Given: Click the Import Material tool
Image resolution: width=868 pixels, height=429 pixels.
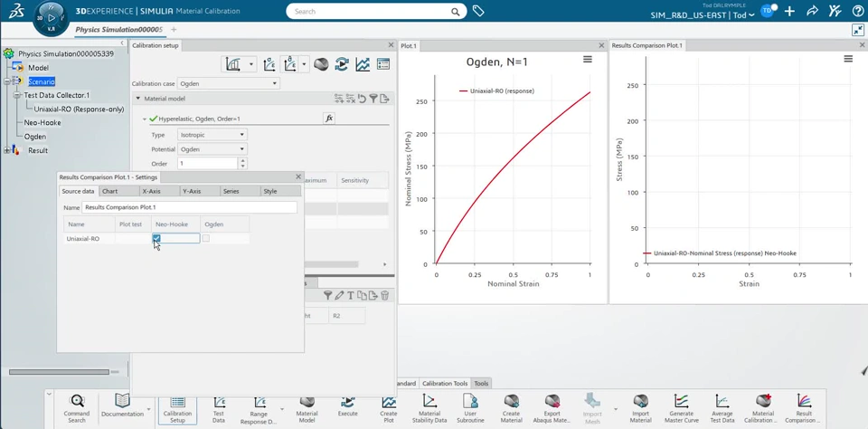Looking at the screenshot, I should pos(640,409).
